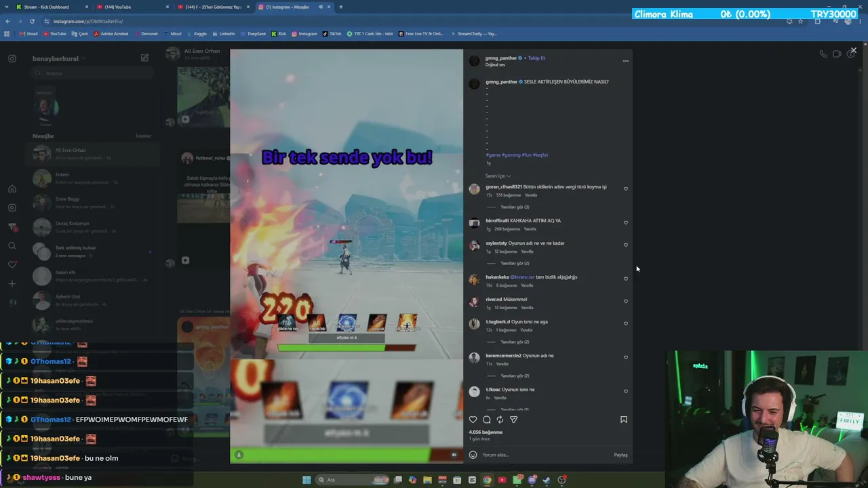Switch to the '(144) YouTube' browser tab
This screenshot has height=488, width=868.
pyautogui.click(x=132, y=7)
